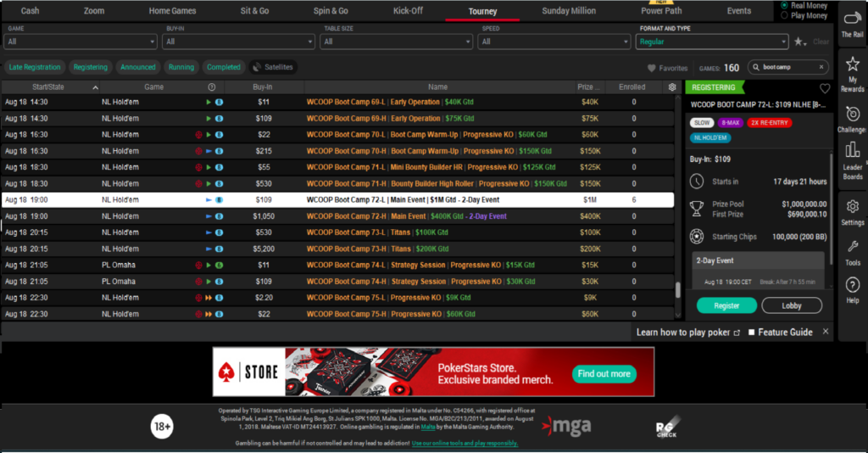Screen dimensions: 868x453
Task: Click scrollbar down arrow in tournament list
Action: [x=678, y=316]
